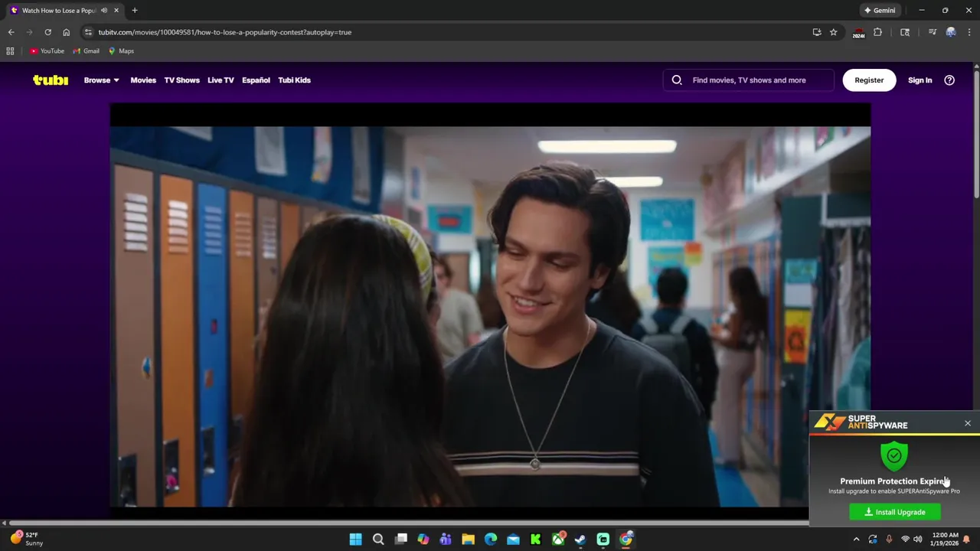Click the Gemini button

(880, 11)
